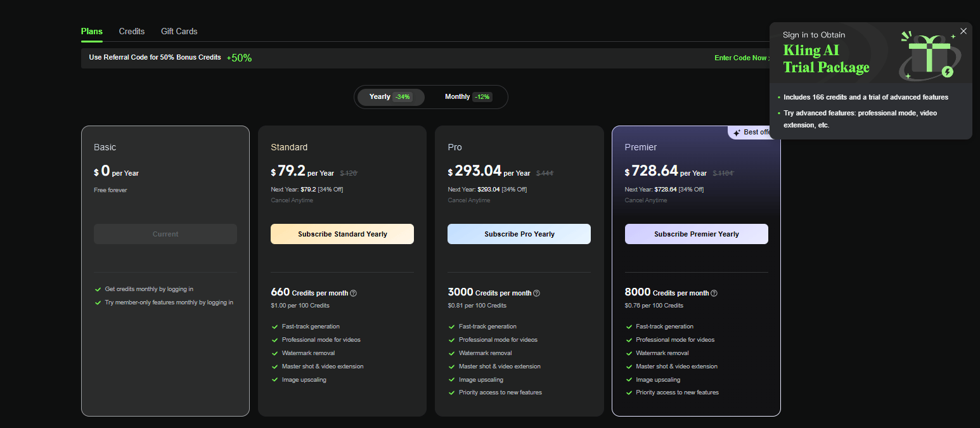Click the Standard plan title

click(x=289, y=147)
